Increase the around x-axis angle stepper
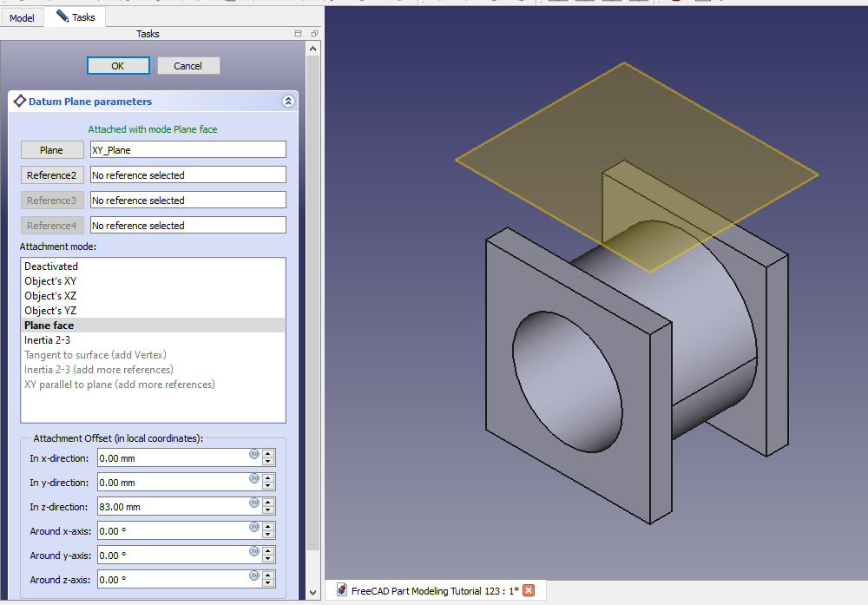 click(268, 527)
